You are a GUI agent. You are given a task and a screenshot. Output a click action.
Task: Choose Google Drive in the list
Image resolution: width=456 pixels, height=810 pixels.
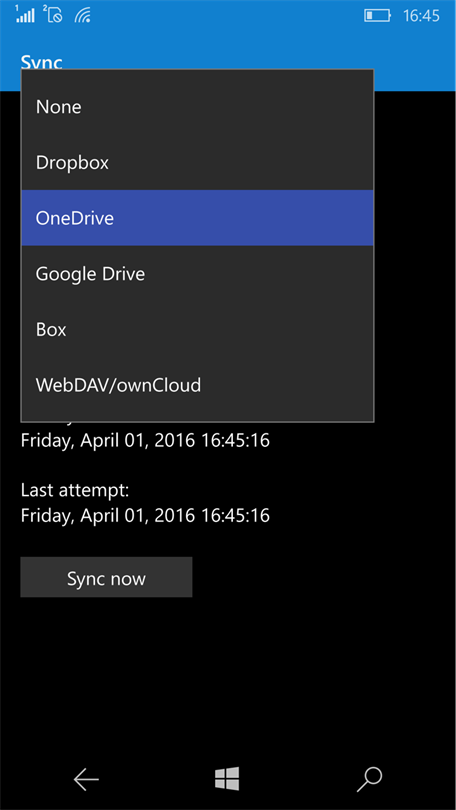point(197,273)
